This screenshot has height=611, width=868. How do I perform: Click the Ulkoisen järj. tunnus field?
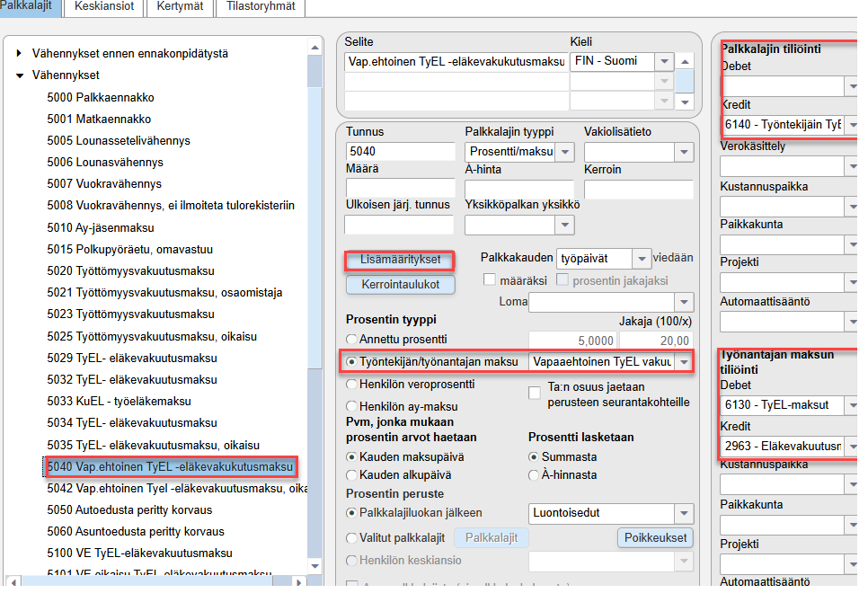399,225
